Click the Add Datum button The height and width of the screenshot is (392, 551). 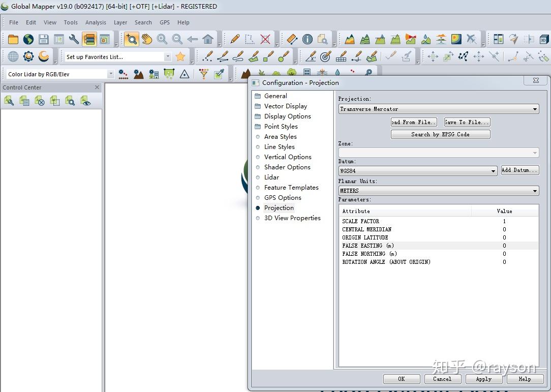pyautogui.click(x=519, y=170)
